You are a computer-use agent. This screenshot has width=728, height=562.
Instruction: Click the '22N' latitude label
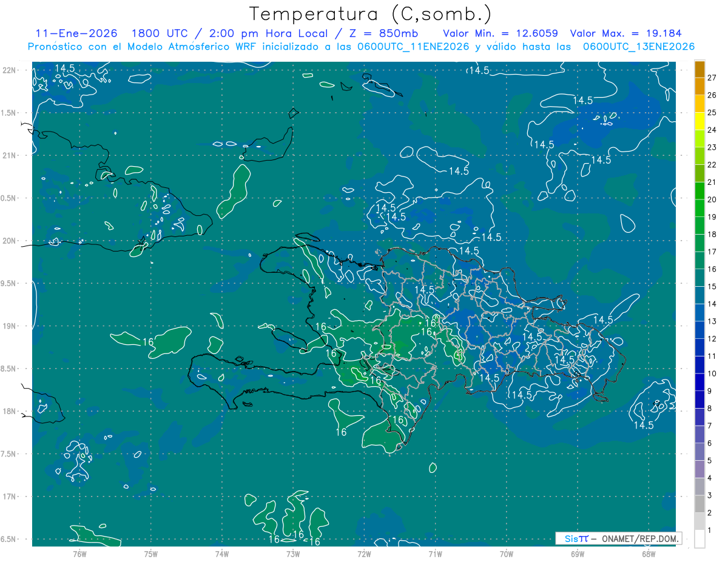click(9, 70)
